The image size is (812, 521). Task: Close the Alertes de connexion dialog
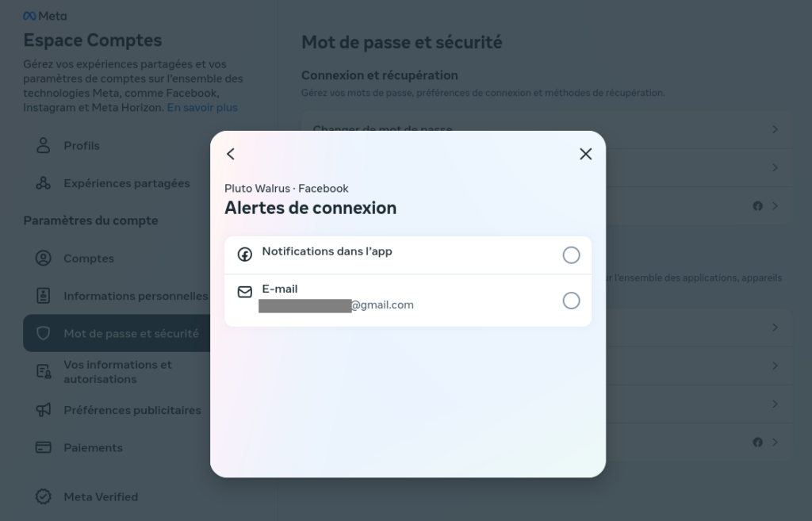(x=586, y=154)
